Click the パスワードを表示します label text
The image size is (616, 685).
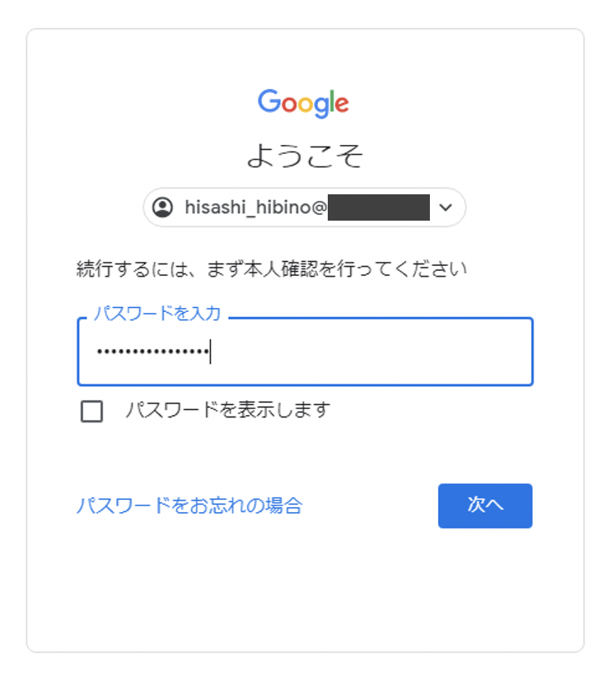pyautogui.click(x=227, y=410)
